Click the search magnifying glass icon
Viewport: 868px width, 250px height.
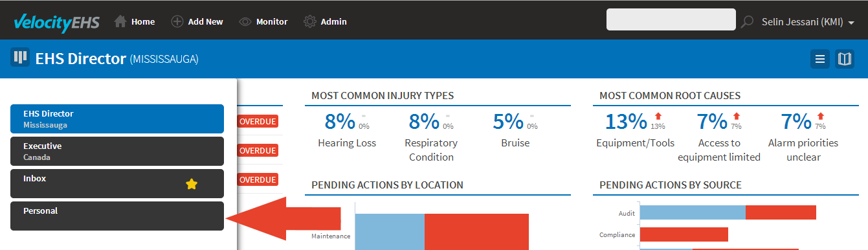click(x=747, y=21)
